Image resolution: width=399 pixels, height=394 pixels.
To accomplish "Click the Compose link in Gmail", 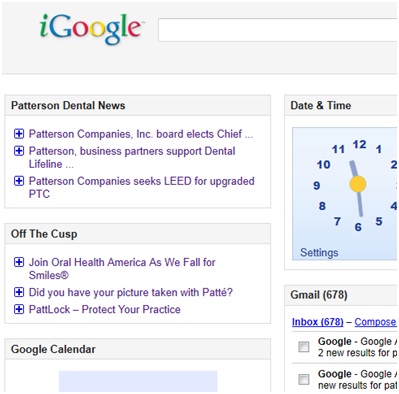I will (x=375, y=322).
